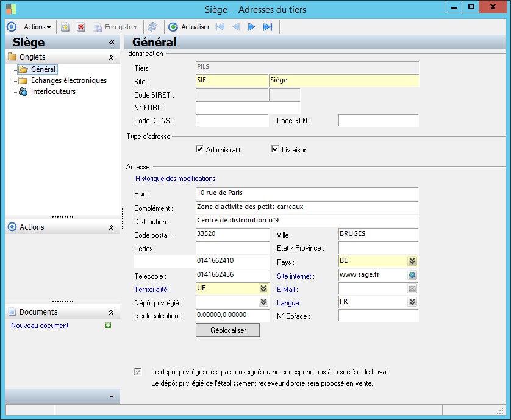511x420 pixels.
Task: Toggle the Administratif checkbox
Action: [199, 149]
